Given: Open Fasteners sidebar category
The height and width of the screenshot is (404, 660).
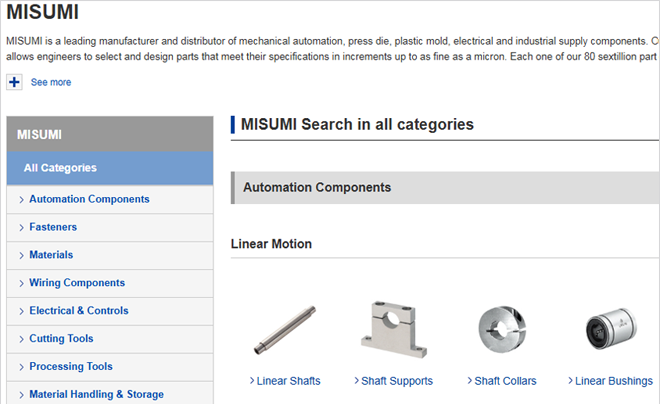Looking at the screenshot, I should point(53,227).
